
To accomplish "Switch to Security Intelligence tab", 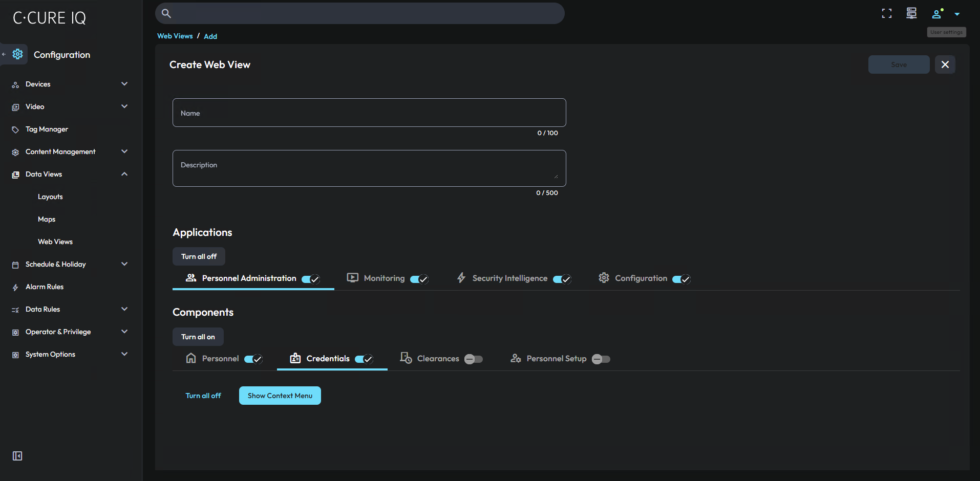I will click(509, 278).
